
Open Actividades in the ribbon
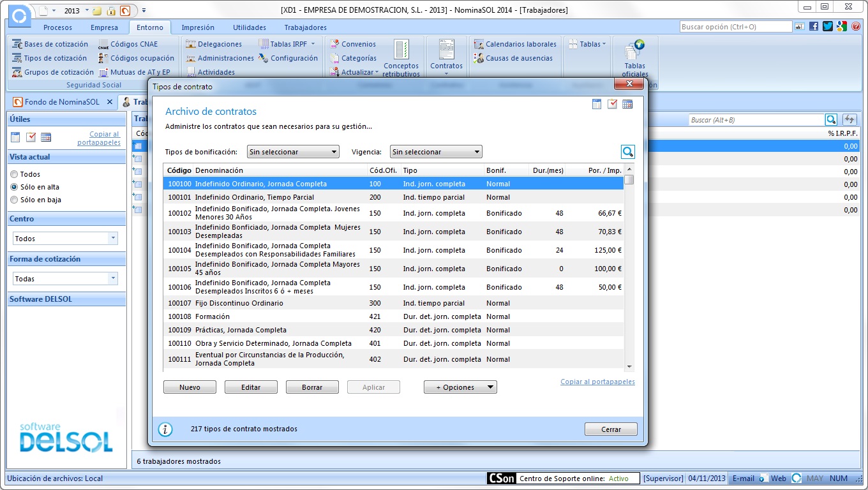tap(210, 72)
